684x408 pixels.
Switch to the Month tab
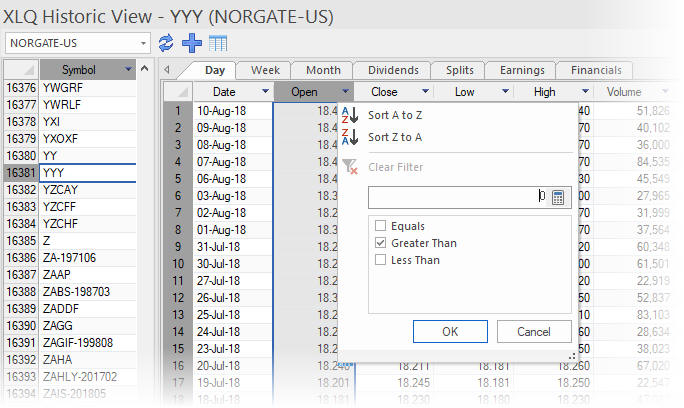click(323, 70)
